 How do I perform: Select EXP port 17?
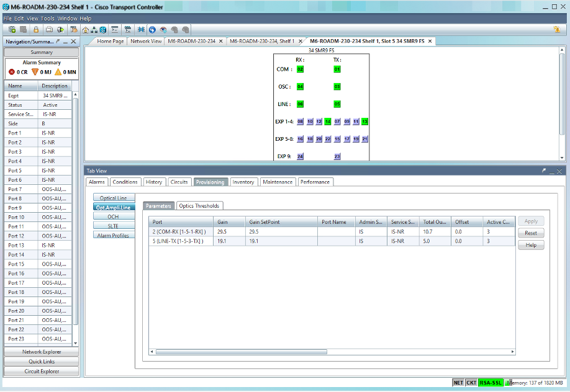[347, 139]
